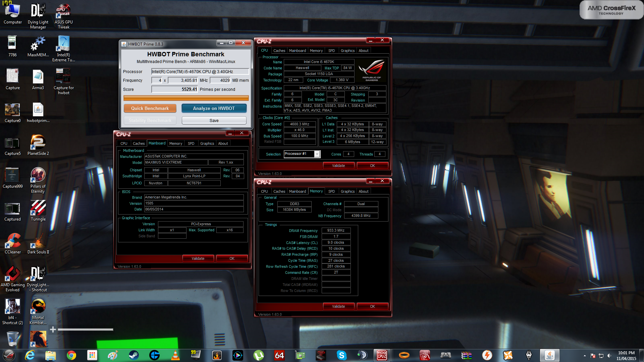Switch to ROG CPU-Z taskbar button
Viewport: 644px width, 362px height.
click(382, 355)
